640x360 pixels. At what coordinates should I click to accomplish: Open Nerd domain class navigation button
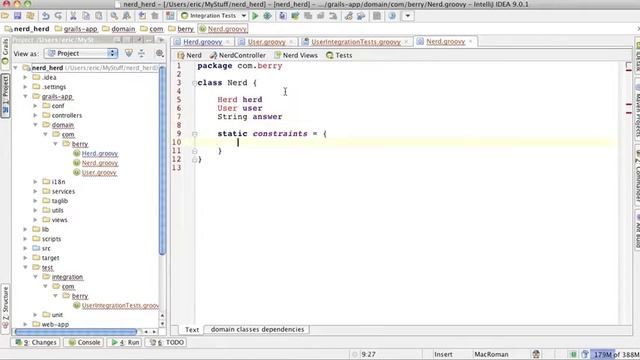pyautogui.click(x=189, y=55)
